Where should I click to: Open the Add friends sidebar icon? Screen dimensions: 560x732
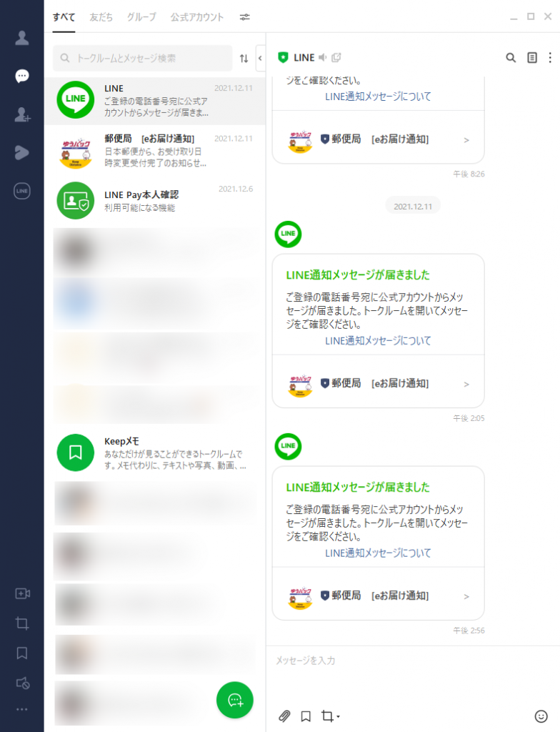point(22,114)
